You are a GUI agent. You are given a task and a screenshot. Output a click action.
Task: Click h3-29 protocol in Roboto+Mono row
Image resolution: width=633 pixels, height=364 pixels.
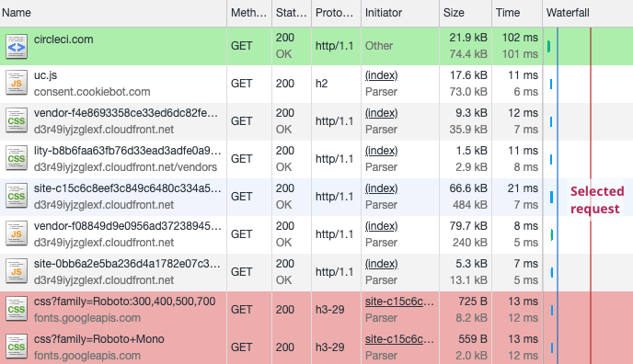click(x=329, y=347)
